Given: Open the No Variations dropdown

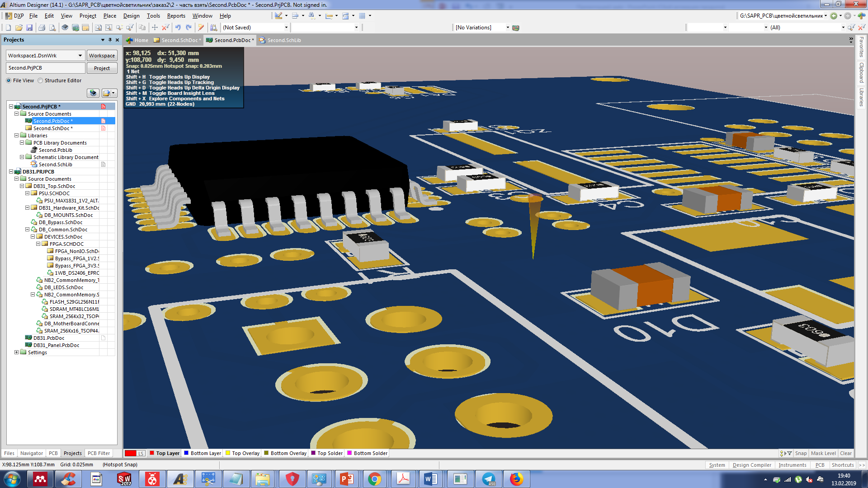Looking at the screenshot, I should coord(507,28).
